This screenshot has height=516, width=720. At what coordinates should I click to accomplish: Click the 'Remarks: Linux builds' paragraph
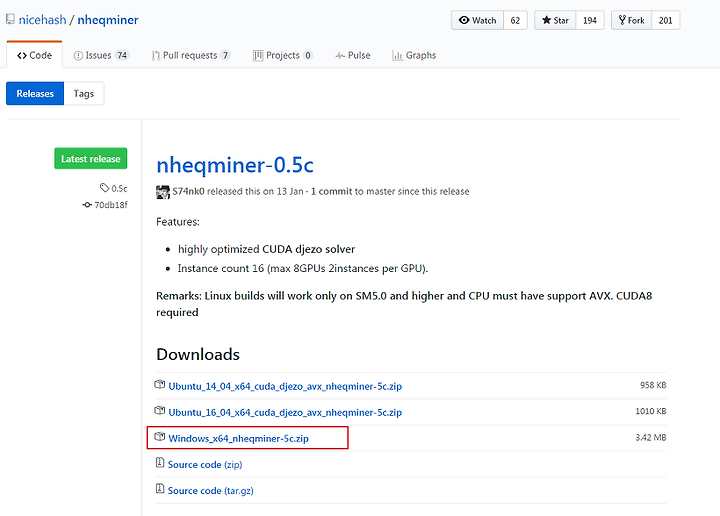coord(404,304)
